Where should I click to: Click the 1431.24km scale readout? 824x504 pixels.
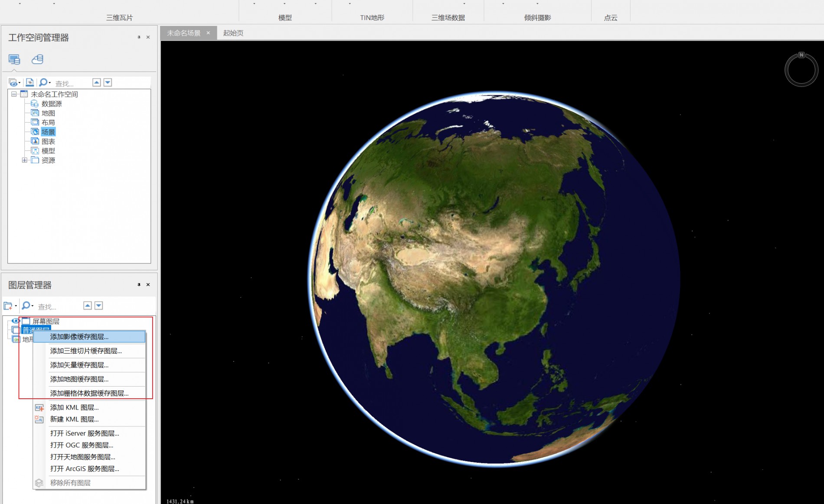coord(180,501)
